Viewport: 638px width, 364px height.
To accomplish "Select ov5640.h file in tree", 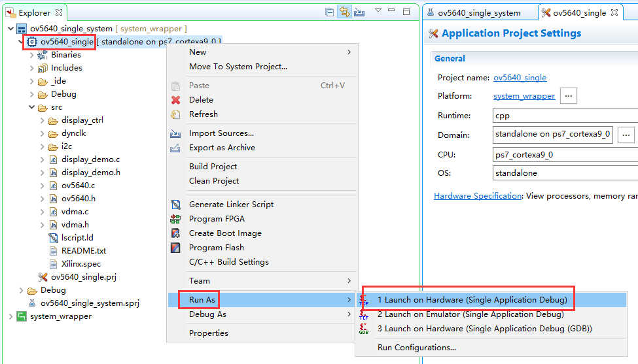I will click(x=78, y=199).
